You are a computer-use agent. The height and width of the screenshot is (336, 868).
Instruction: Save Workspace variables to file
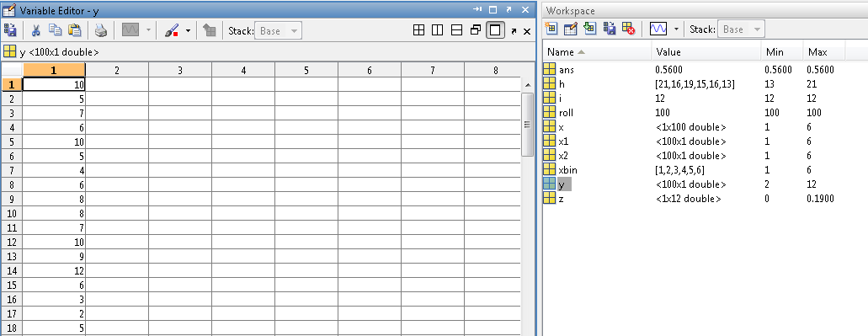pos(609,29)
